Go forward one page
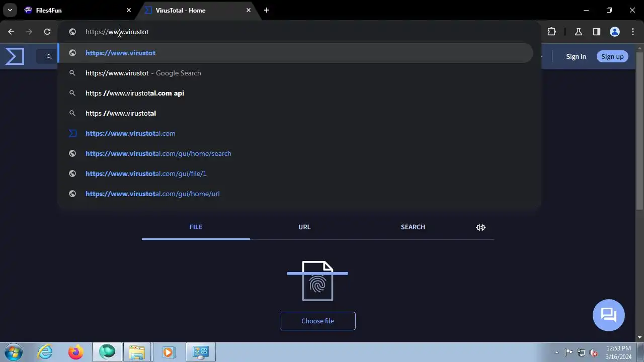Screen dimensions: 644x362 point(29,32)
